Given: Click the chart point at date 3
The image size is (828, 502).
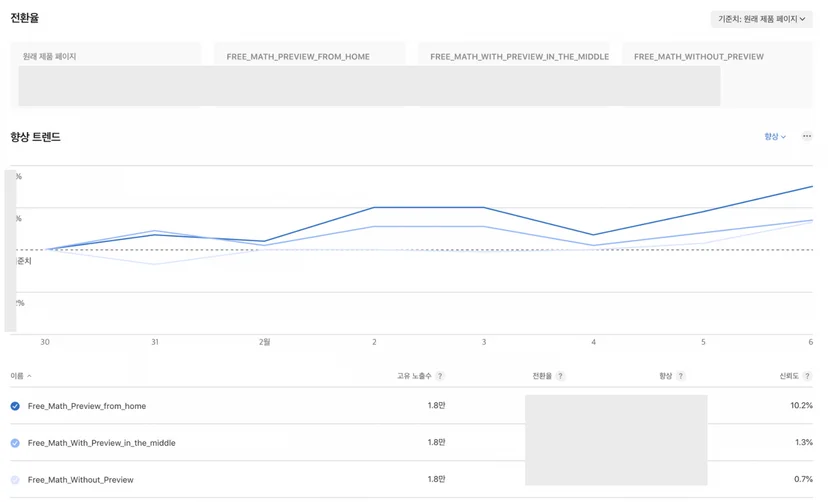Looking at the screenshot, I should [484, 207].
